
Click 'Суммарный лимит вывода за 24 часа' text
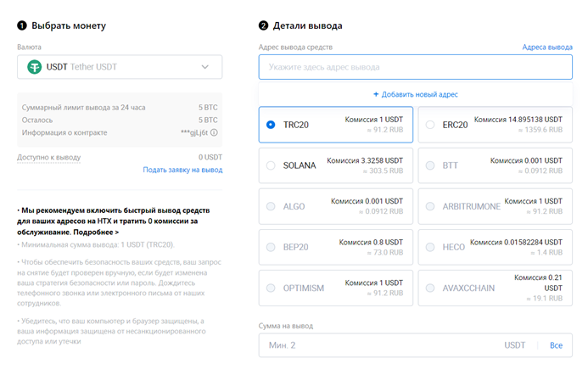click(x=84, y=108)
